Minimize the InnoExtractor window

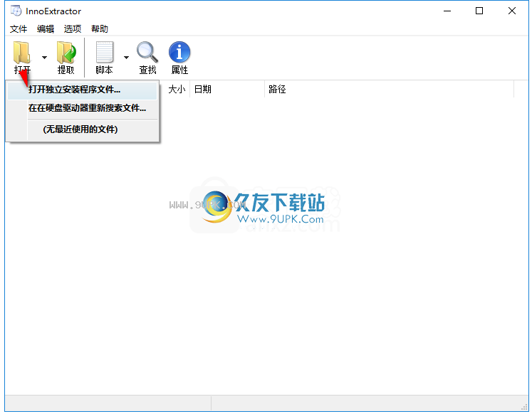[447, 11]
